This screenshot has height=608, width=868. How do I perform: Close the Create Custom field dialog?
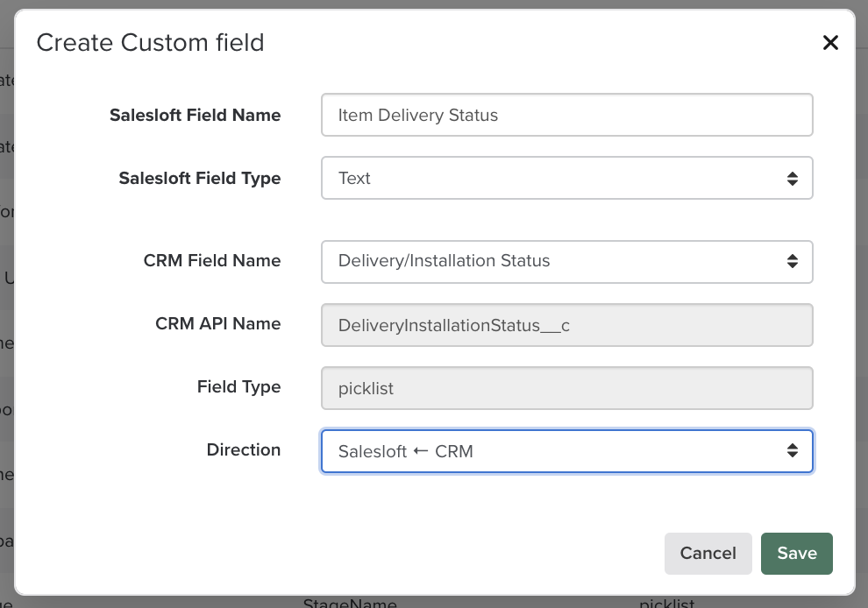(829, 43)
